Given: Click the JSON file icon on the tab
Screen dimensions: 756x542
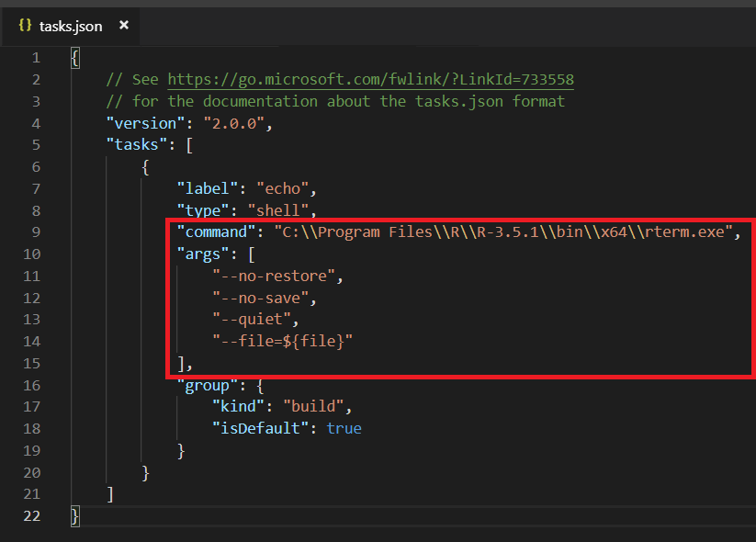Looking at the screenshot, I should coord(24,26).
